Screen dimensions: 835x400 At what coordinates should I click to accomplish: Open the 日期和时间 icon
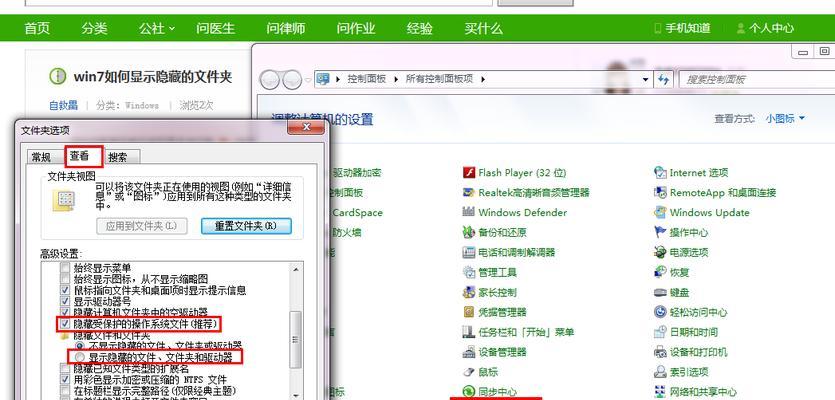coord(660,332)
